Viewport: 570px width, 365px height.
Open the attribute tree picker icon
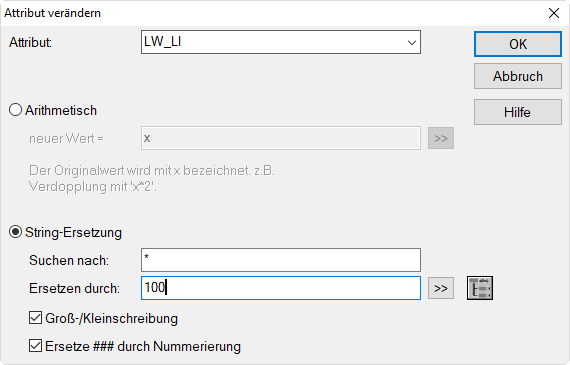tap(480, 288)
